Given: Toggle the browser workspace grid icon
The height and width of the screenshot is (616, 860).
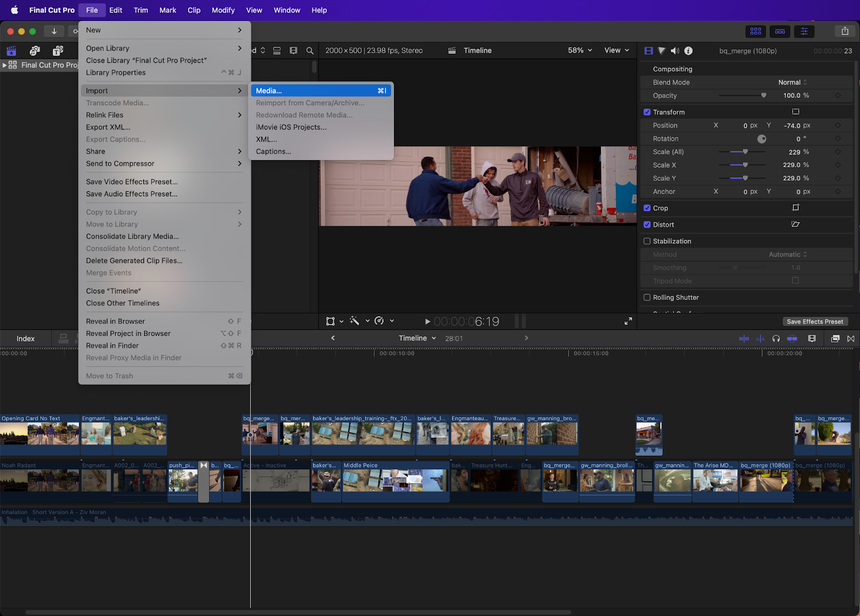Looking at the screenshot, I should pyautogui.click(x=756, y=31).
